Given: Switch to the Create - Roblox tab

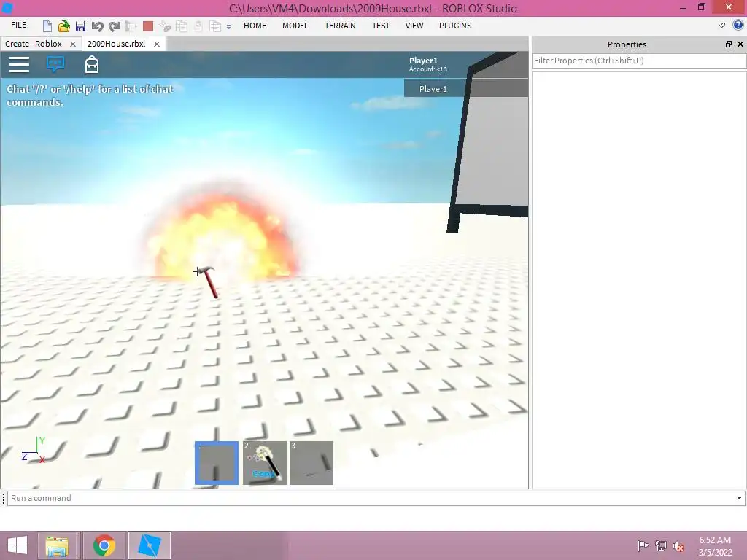Looking at the screenshot, I should [x=34, y=44].
